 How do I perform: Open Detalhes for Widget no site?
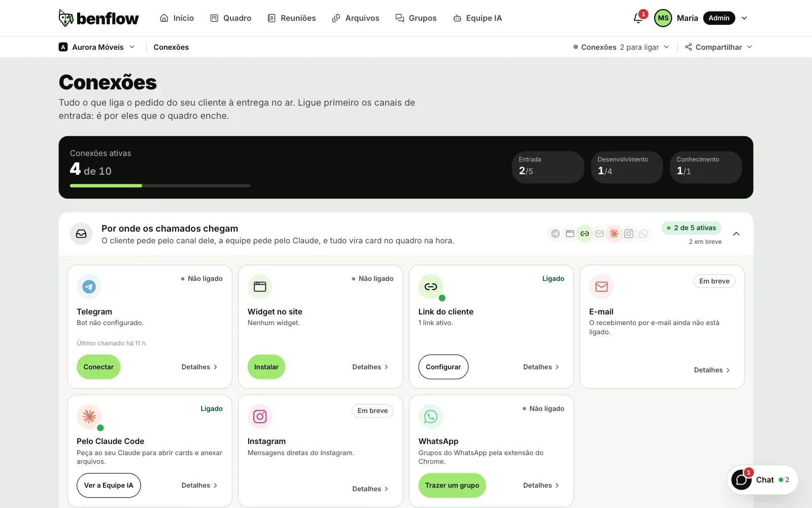click(x=370, y=367)
